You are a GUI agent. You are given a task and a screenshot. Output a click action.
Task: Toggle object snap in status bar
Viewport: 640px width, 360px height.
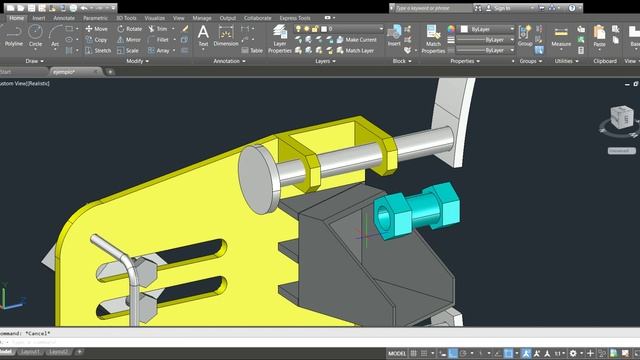pyautogui.click(x=508, y=353)
